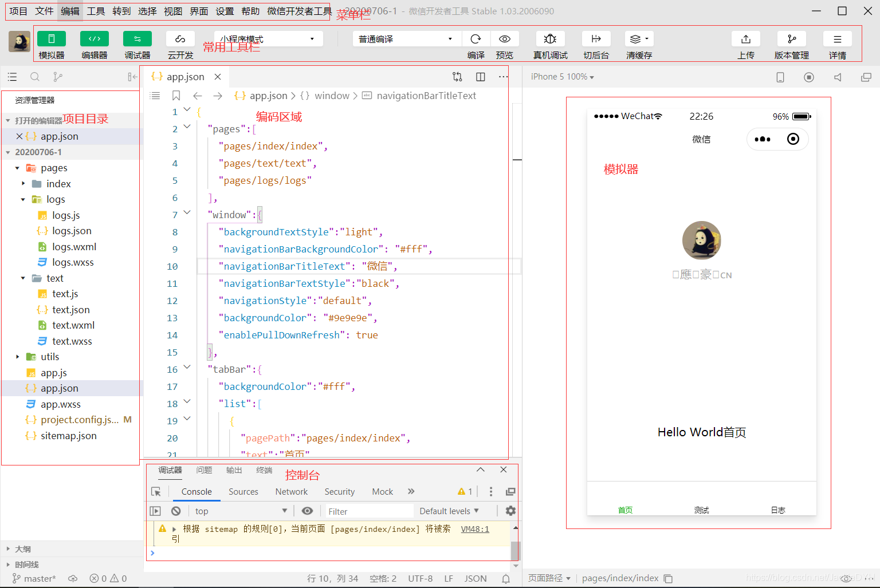
Task: Click the inspect element selector icon
Action: [156, 492]
